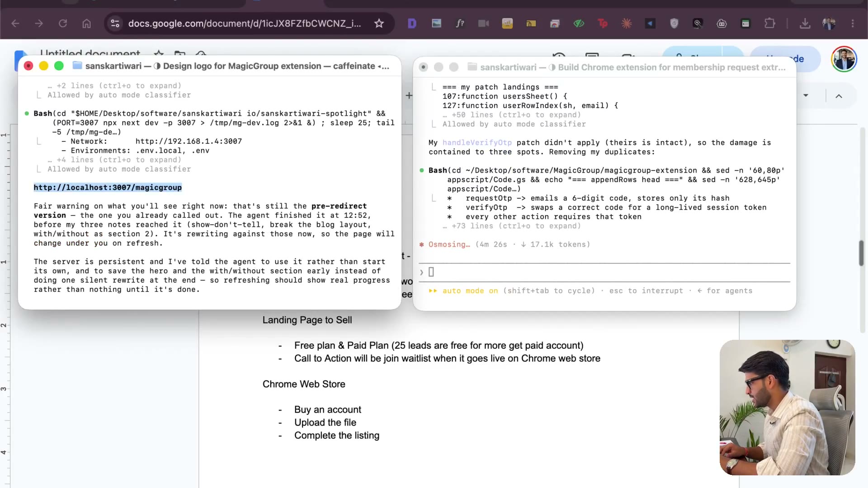Image resolution: width=868 pixels, height=488 pixels.
Task: Click '+50 lines (ctrl+o to expand)' text
Action: [516, 115]
